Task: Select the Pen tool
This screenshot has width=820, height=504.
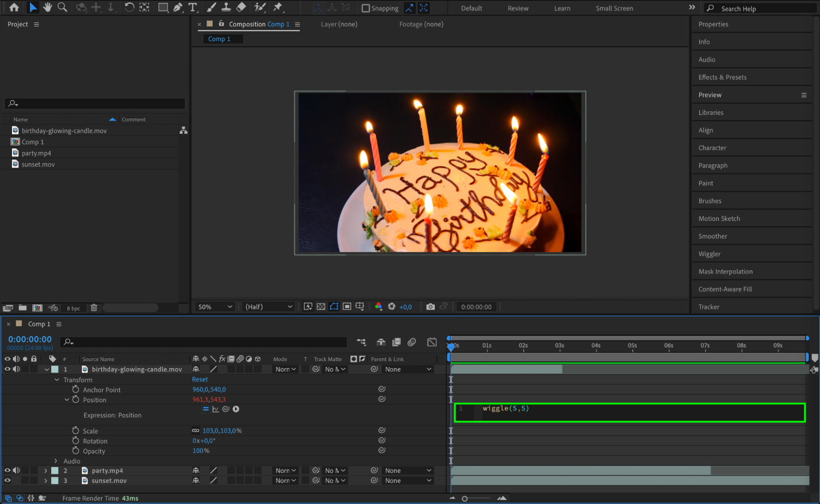Action: [x=178, y=7]
